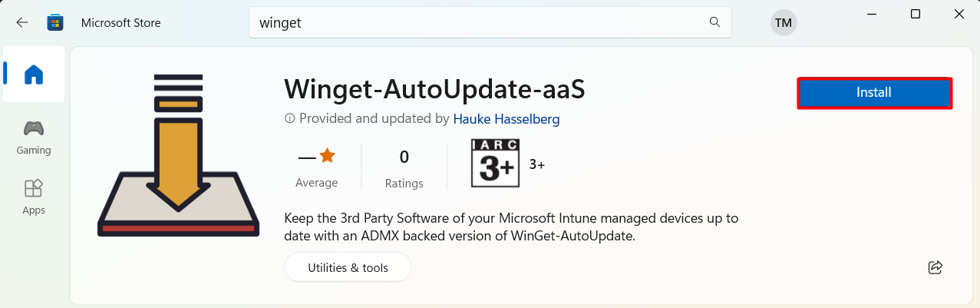This screenshot has width=980, height=308.
Task: Click the IARC 3+ rating badge
Action: click(495, 164)
